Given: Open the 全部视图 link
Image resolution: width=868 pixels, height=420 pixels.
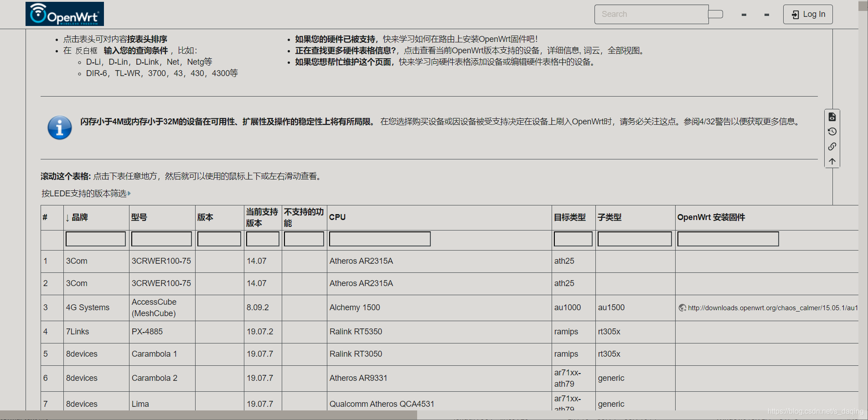Looking at the screenshot, I should [x=623, y=51].
